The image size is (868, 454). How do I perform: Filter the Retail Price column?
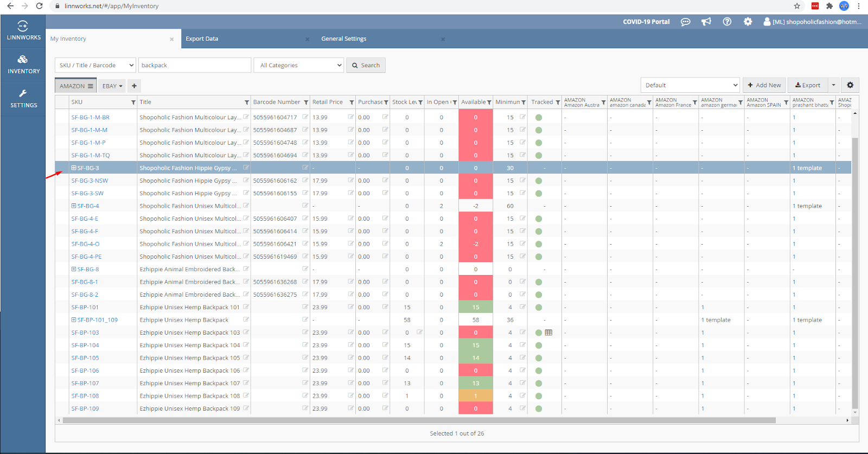pos(352,103)
